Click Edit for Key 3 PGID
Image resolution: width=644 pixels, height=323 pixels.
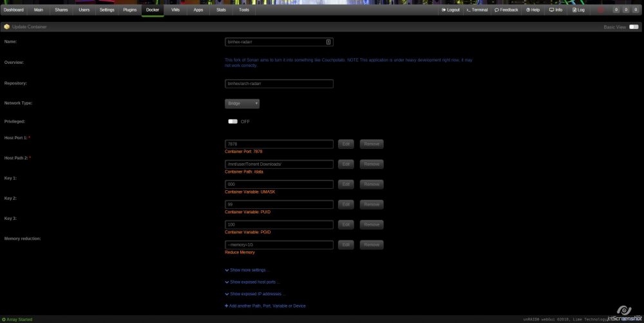coord(346,225)
